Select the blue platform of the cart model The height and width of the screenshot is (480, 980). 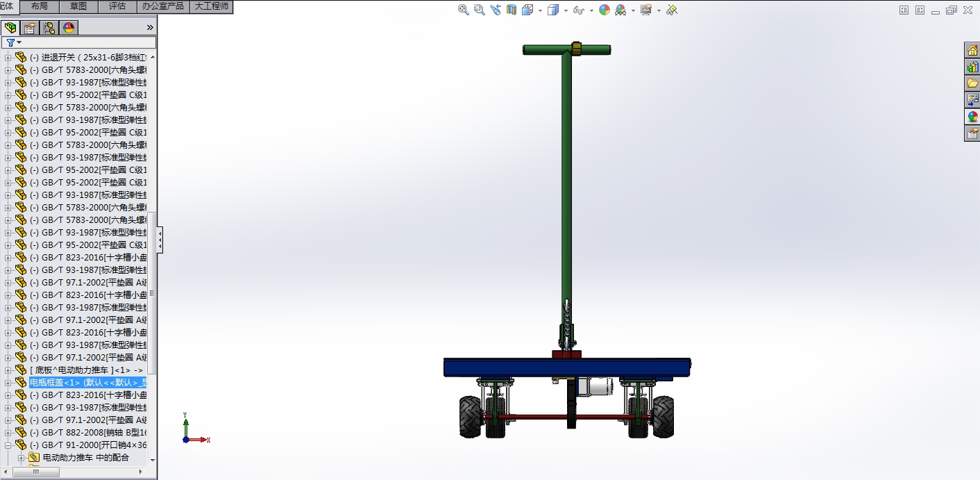pyautogui.click(x=567, y=367)
